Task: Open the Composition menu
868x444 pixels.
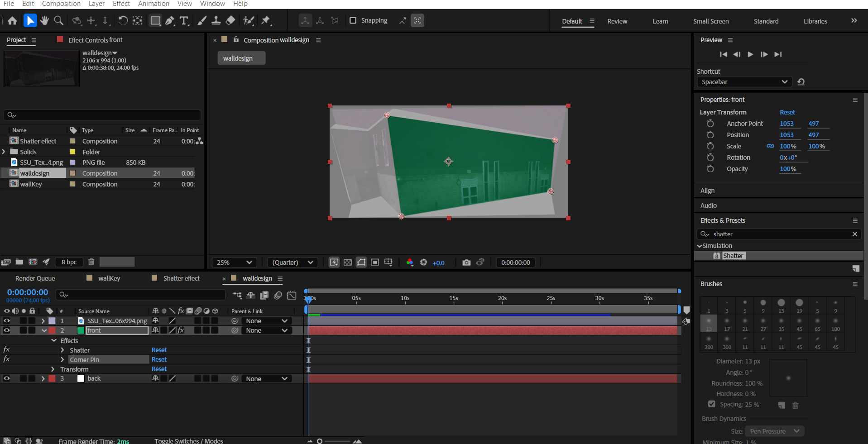Action: (61, 4)
